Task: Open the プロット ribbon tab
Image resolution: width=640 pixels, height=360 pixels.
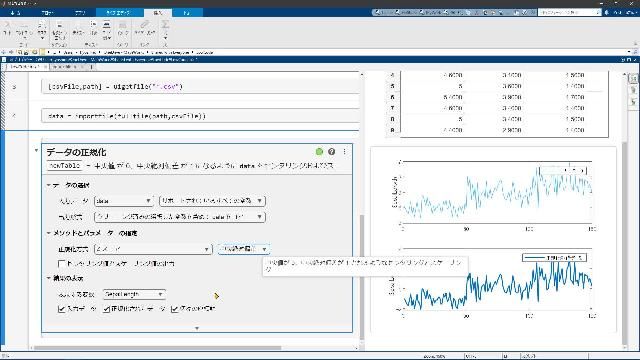Action: coord(47,13)
